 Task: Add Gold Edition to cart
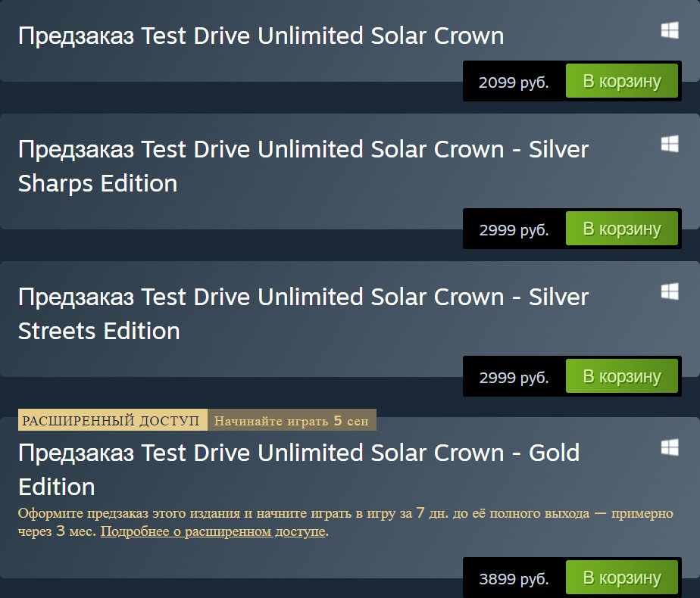[622, 578]
